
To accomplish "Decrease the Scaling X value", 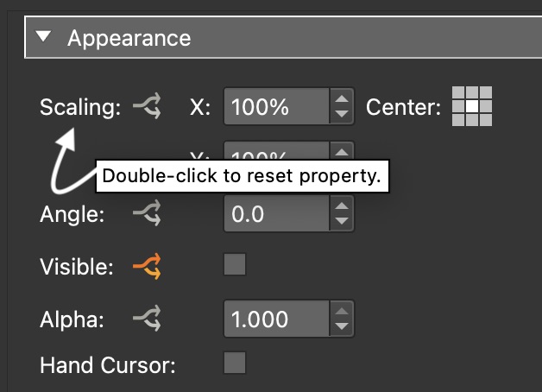I will pos(343,115).
